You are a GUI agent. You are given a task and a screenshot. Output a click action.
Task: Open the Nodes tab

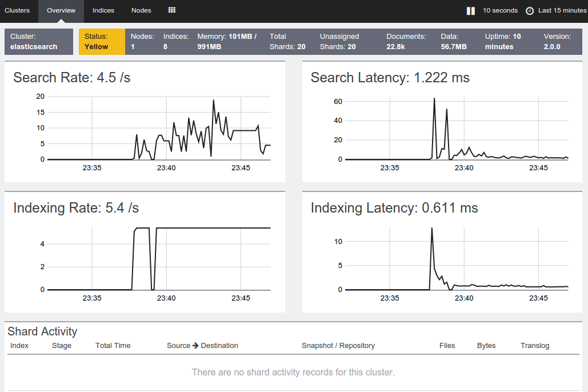click(141, 10)
